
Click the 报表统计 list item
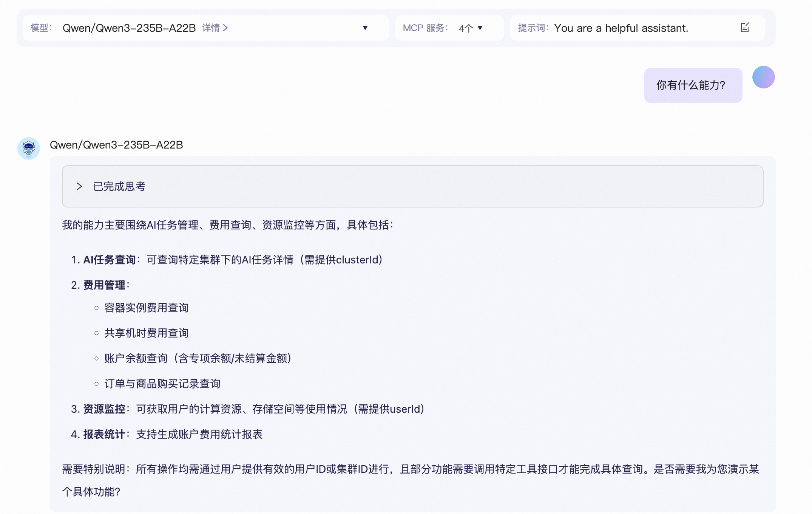point(166,434)
